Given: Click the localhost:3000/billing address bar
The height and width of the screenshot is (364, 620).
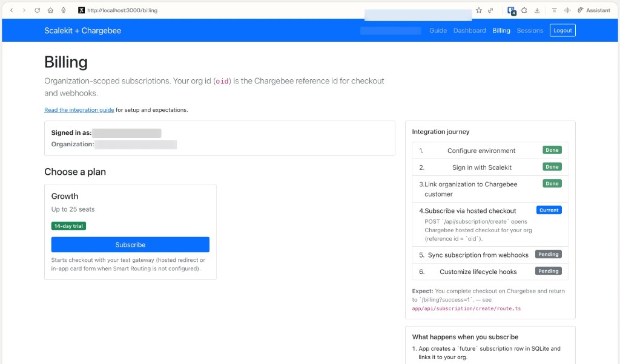Looking at the screenshot, I should tap(122, 10).
